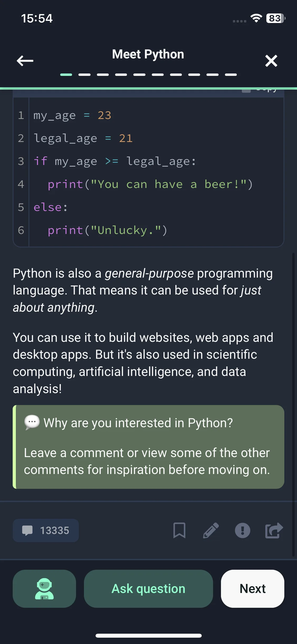Viewport: 297px width, 644px height.
Task: Jump to second progress segment
Action: 84,75
